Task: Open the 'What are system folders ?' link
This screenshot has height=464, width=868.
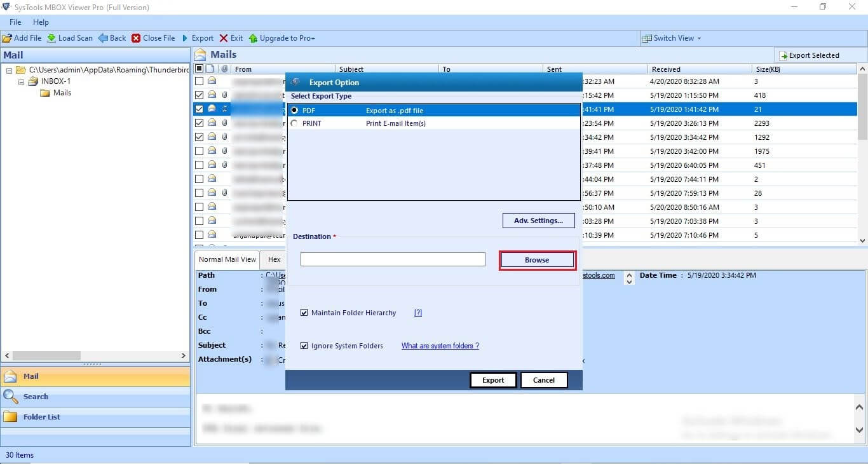Action: [440, 346]
